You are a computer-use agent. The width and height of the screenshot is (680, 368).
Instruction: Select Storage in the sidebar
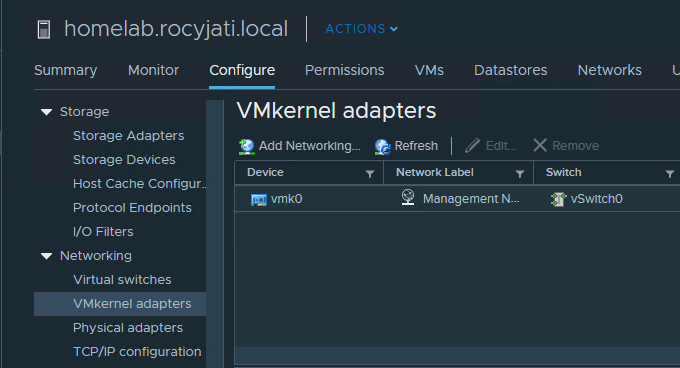tap(85, 112)
